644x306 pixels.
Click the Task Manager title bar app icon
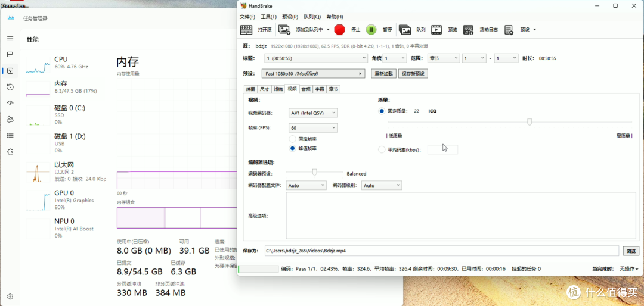(x=11, y=18)
